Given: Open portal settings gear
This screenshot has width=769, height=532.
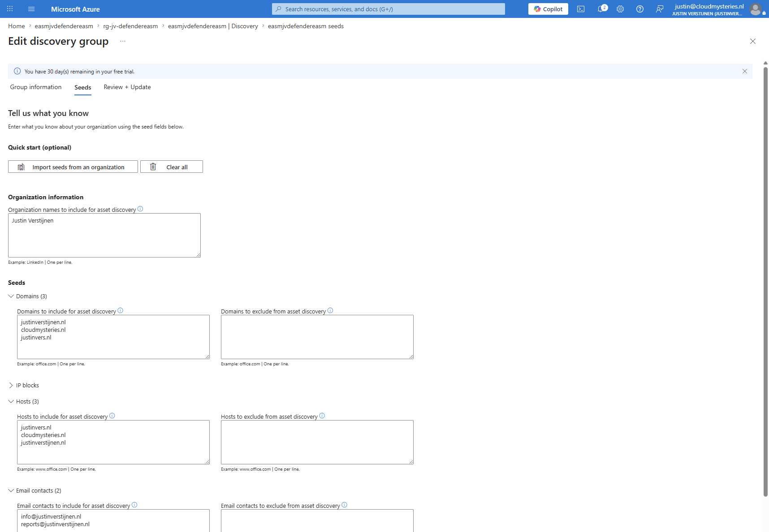Looking at the screenshot, I should coord(620,9).
